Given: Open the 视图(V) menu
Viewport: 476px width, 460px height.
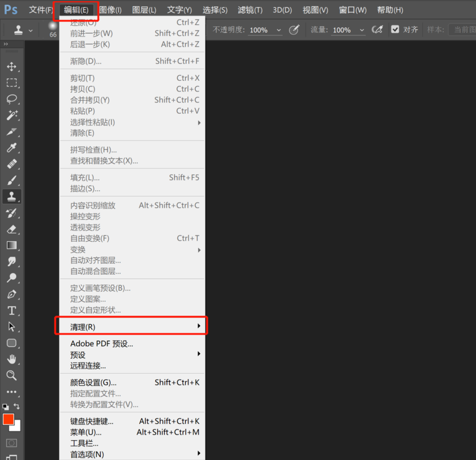Looking at the screenshot, I should click(x=315, y=10).
